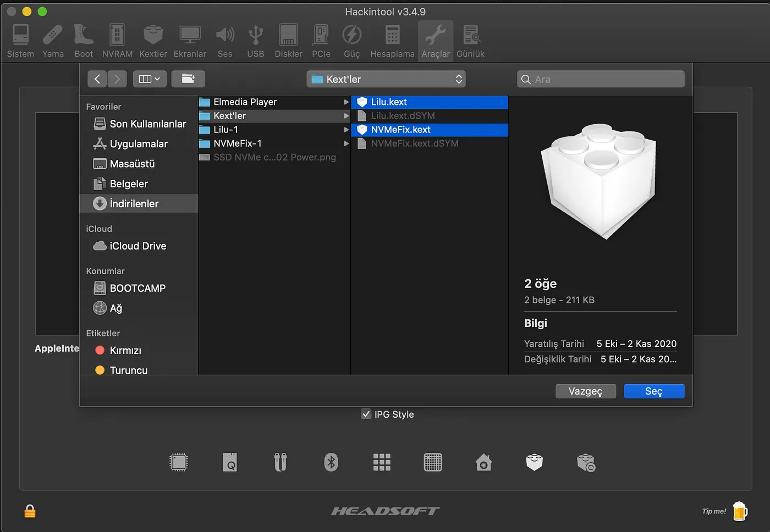Select Belgeler in the sidebar
The image size is (770, 532).
tap(139, 184)
